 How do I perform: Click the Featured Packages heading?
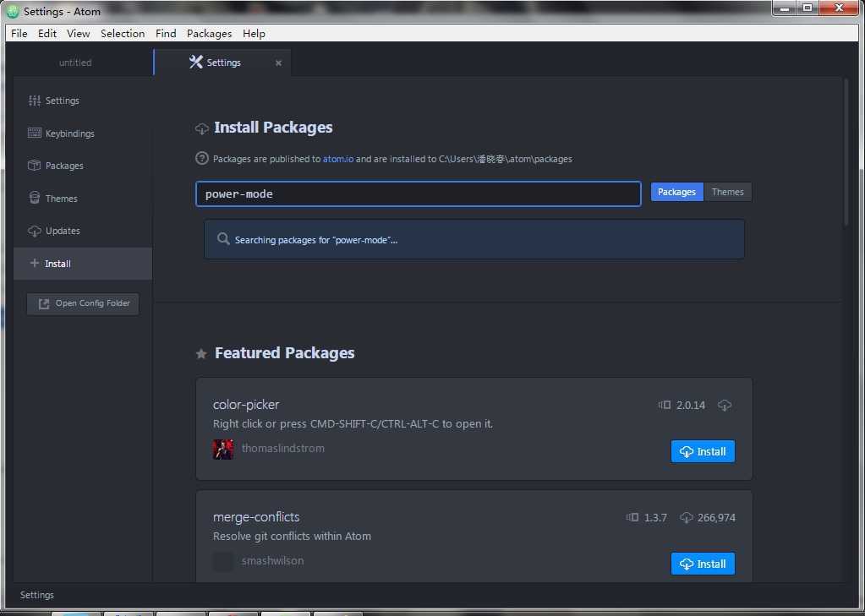(285, 353)
